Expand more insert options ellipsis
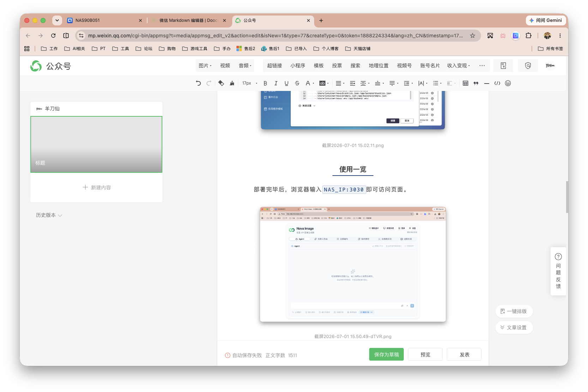 [482, 66]
